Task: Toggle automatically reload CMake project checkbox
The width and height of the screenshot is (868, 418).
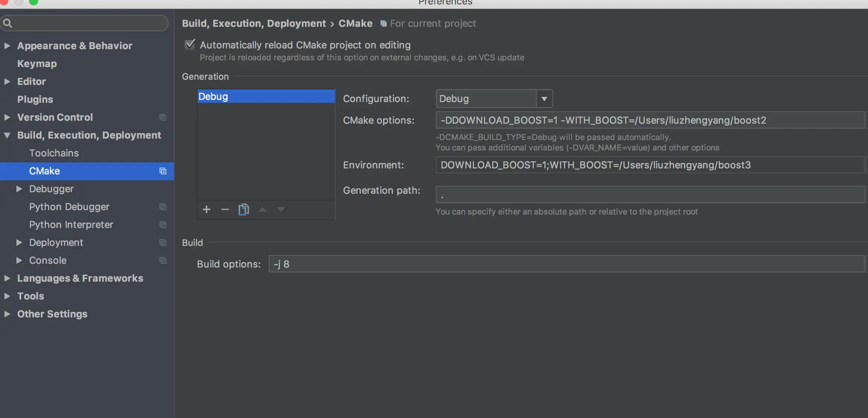Action: [x=190, y=45]
